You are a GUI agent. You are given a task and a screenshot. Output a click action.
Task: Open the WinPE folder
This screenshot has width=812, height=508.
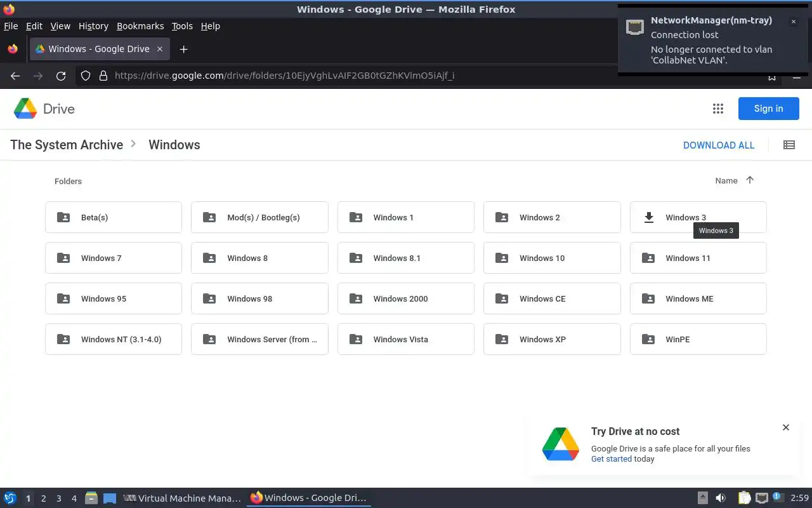(x=698, y=339)
